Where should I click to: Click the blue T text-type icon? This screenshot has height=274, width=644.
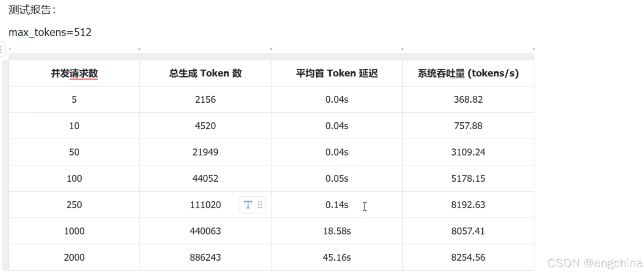(x=248, y=205)
